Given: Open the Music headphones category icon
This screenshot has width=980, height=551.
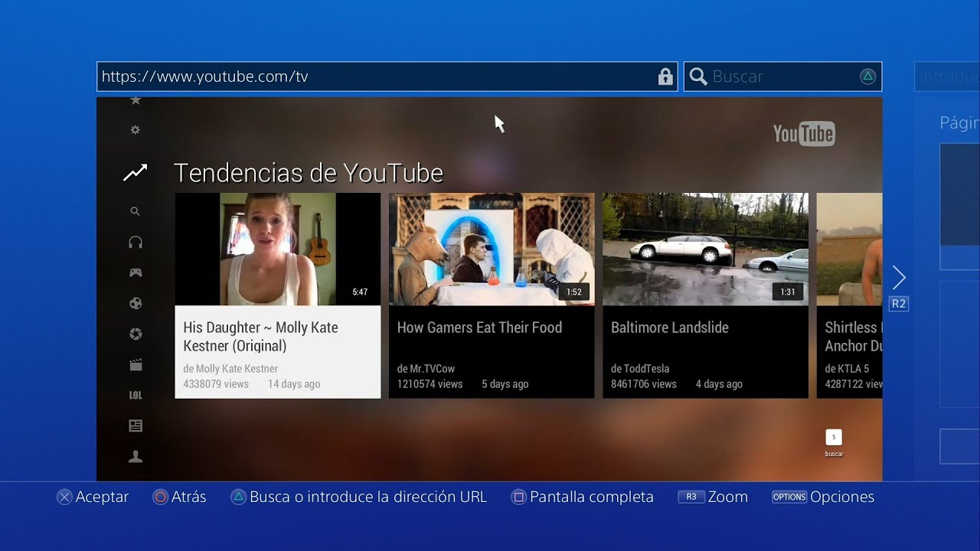Looking at the screenshot, I should 136,242.
